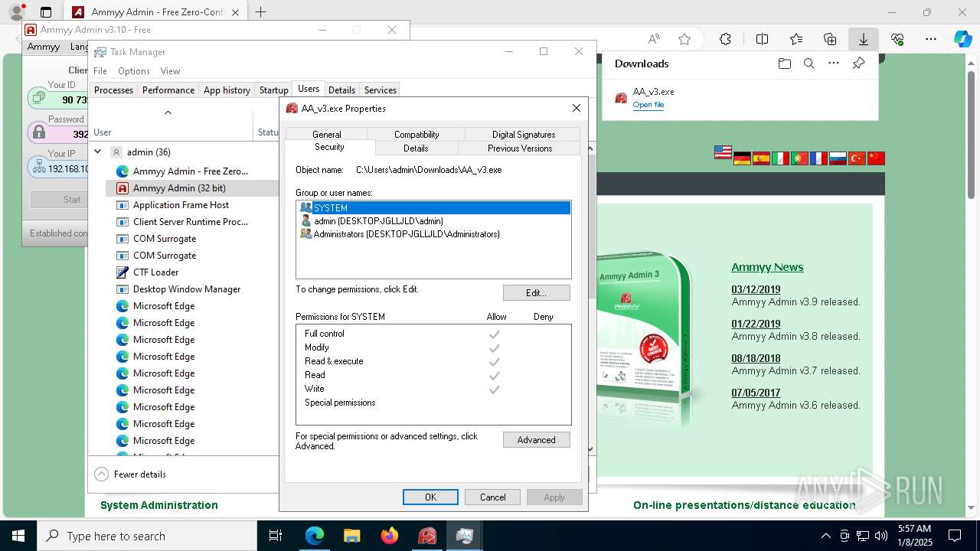Screen dimensions: 980x551
Task: Open Edge tab search dropdown
Action: point(46,12)
